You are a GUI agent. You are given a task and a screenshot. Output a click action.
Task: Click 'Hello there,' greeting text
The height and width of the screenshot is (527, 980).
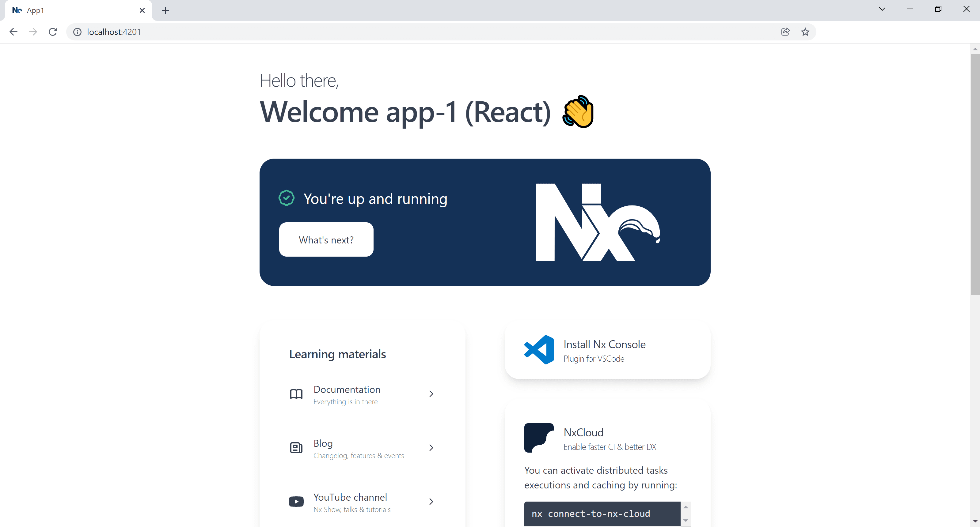coord(299,81)
